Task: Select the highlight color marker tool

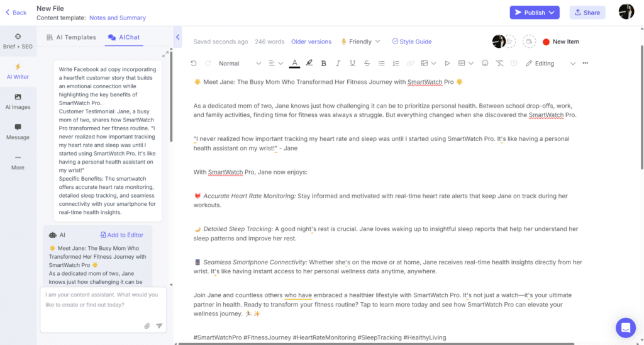Action: [x=309, y=64]
